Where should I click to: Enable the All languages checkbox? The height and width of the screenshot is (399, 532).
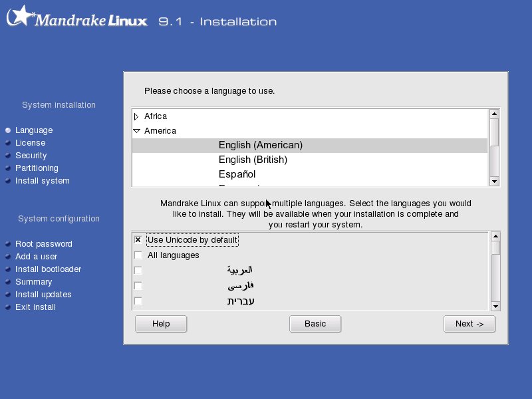click(138, 255)
